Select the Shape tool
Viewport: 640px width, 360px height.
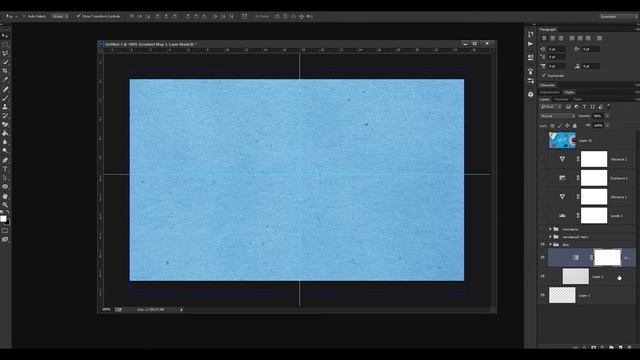click(x=5, y=187)
